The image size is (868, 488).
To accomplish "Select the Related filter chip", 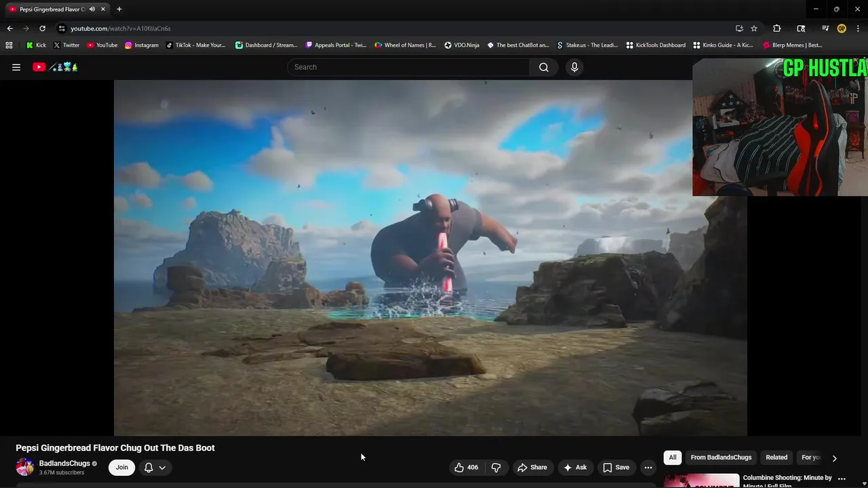I will click(x=776, y=457).
